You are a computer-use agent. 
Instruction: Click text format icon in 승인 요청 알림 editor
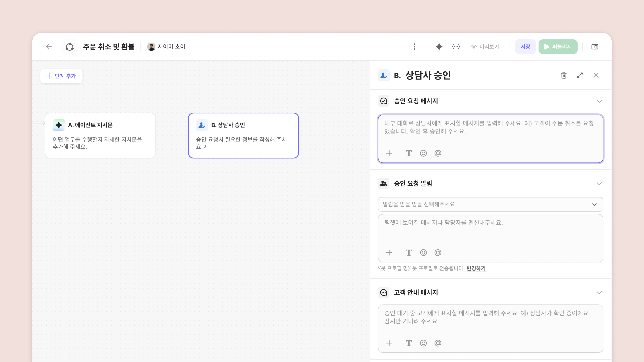click(409, 253)
